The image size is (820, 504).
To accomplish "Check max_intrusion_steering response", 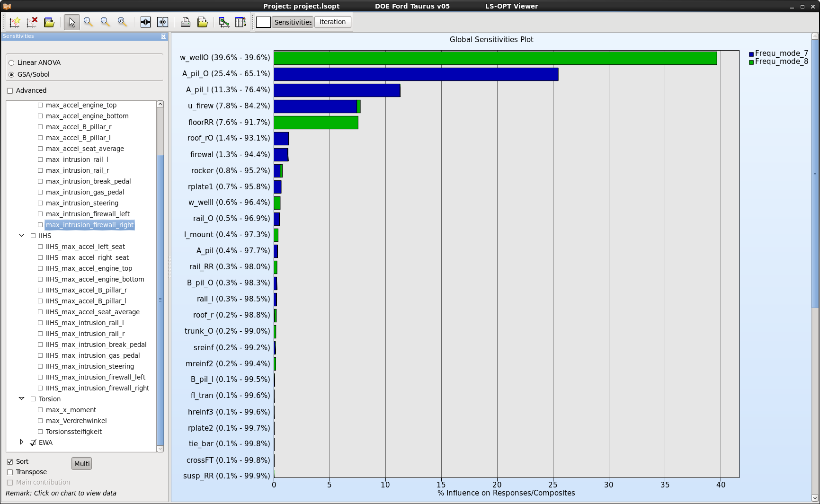I will [40, 203].
